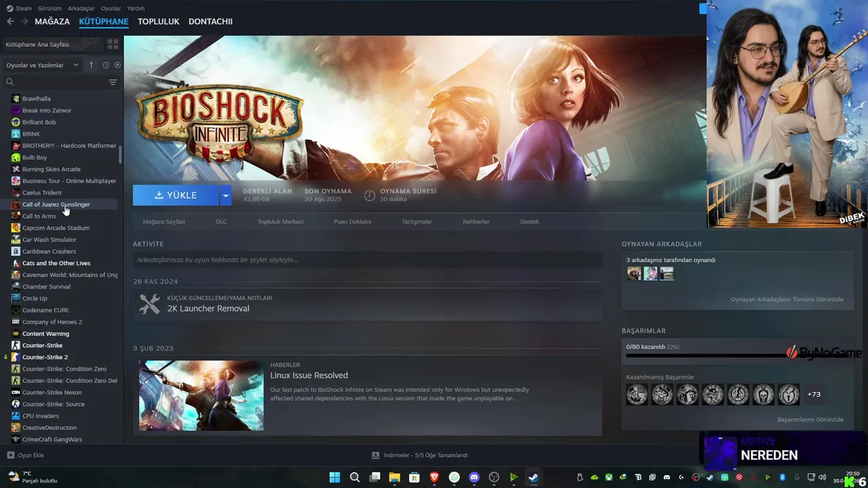This screenshot has height=488, width=868.
Task: Open Rehberler link
Action: point(476,222)
